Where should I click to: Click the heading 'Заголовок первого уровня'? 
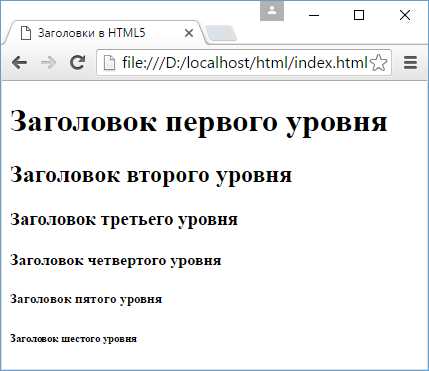coord(199,123)
